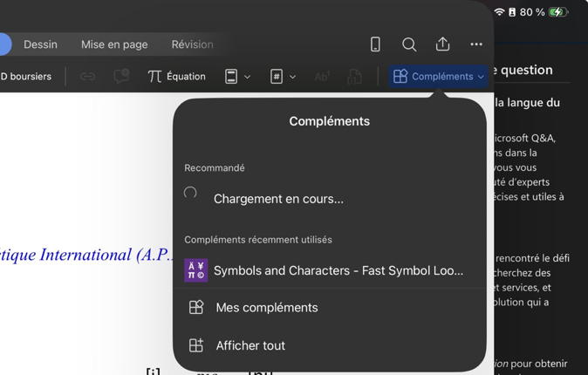Click the loading spinner under Recommandé
Screen dimensions: 588x375
point(190,193)
